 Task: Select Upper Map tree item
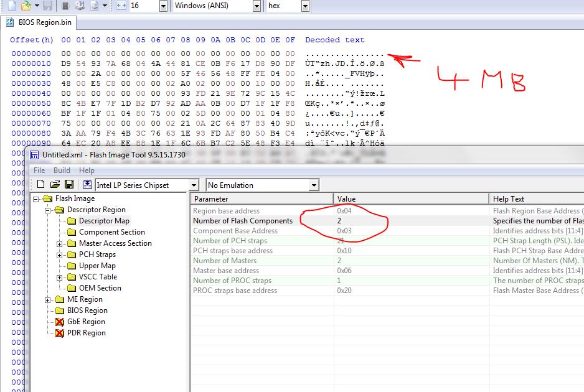97,266
